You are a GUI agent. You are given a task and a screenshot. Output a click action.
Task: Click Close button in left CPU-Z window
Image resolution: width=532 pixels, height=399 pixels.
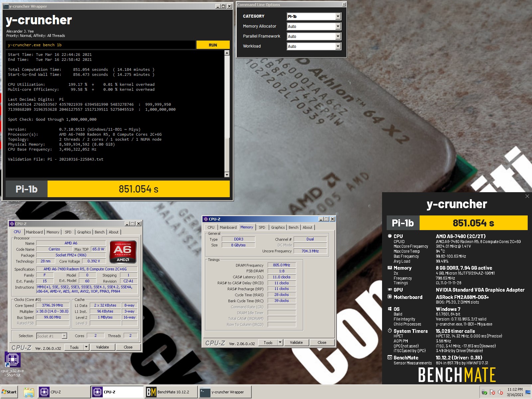tap(128, 347)
